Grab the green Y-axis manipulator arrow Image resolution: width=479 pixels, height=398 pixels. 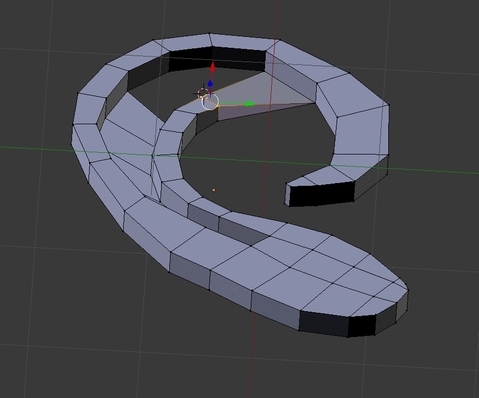250,104
